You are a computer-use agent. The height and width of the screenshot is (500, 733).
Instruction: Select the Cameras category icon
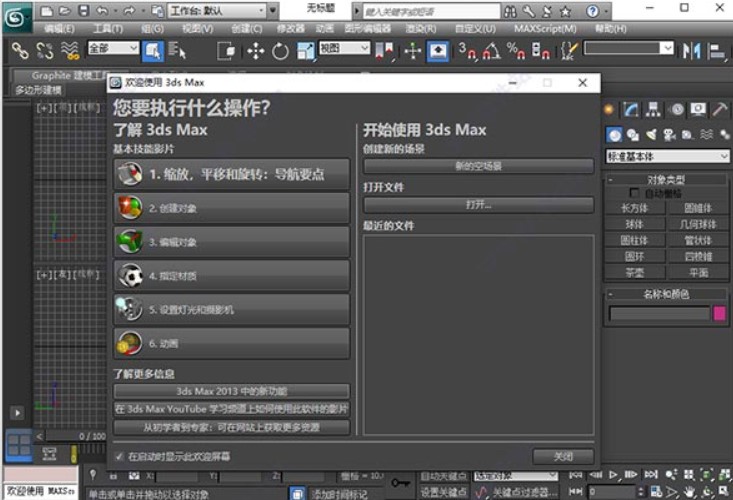[x=669, y=135]
